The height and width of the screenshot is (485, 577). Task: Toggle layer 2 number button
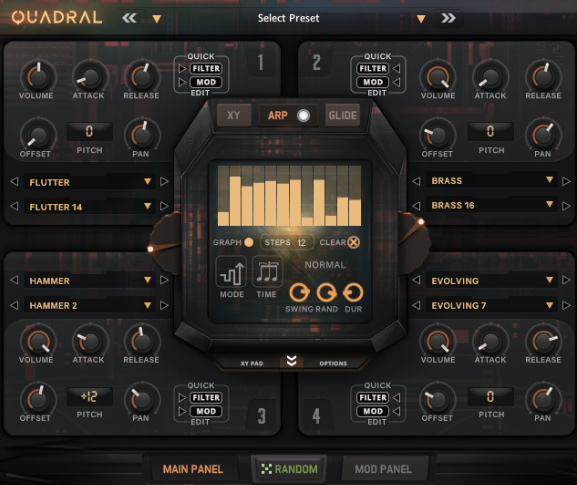316,62
